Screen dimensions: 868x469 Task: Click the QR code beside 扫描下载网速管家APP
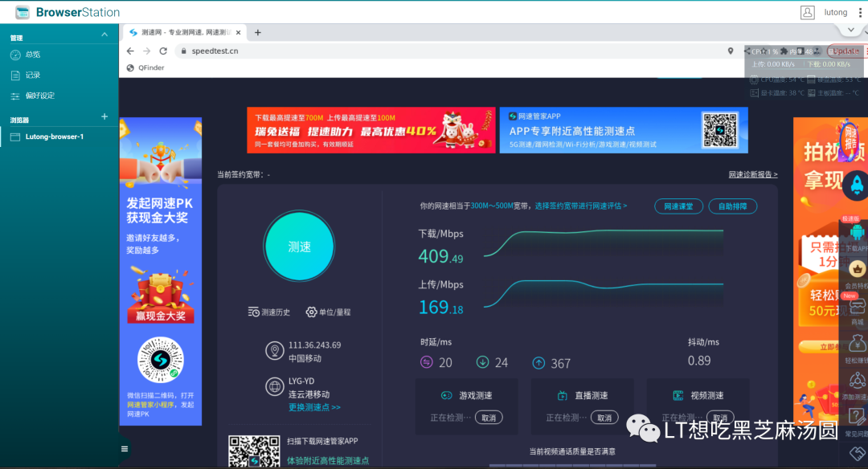[x=254, y=451]
